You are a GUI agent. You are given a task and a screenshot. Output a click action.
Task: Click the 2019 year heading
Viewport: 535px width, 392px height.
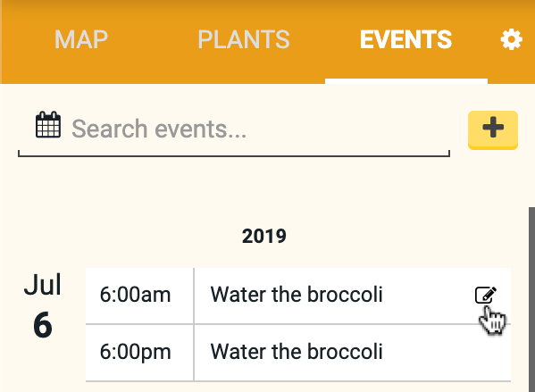(264, 236)
